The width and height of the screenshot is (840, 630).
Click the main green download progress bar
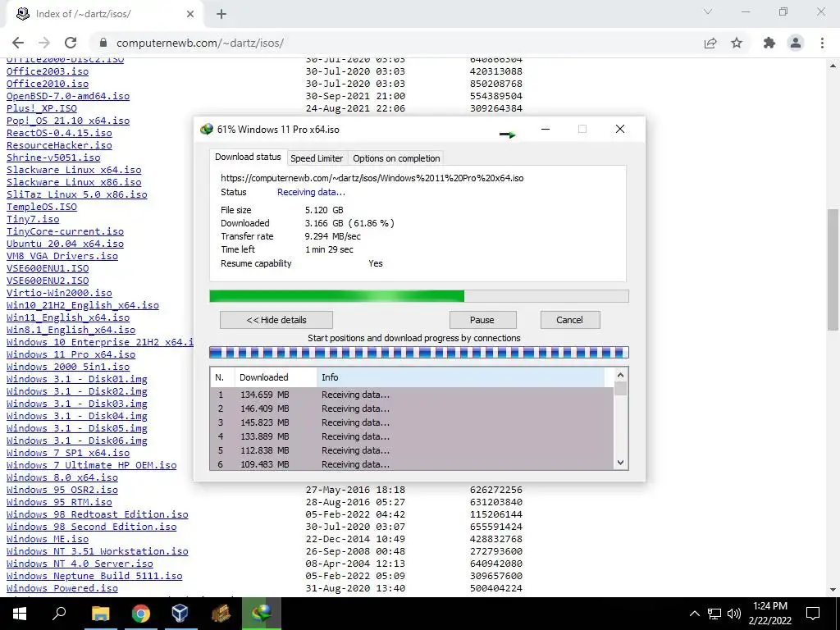[419, 296]
